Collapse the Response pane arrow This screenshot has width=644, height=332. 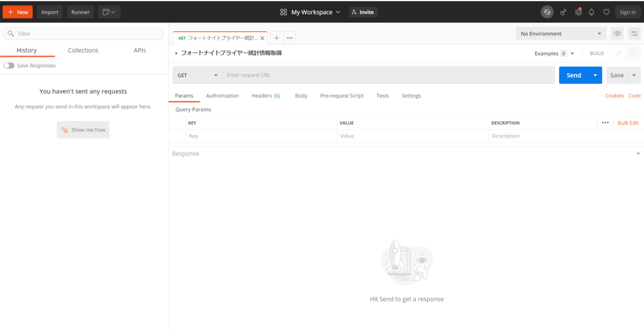click(x=638, y=154)
